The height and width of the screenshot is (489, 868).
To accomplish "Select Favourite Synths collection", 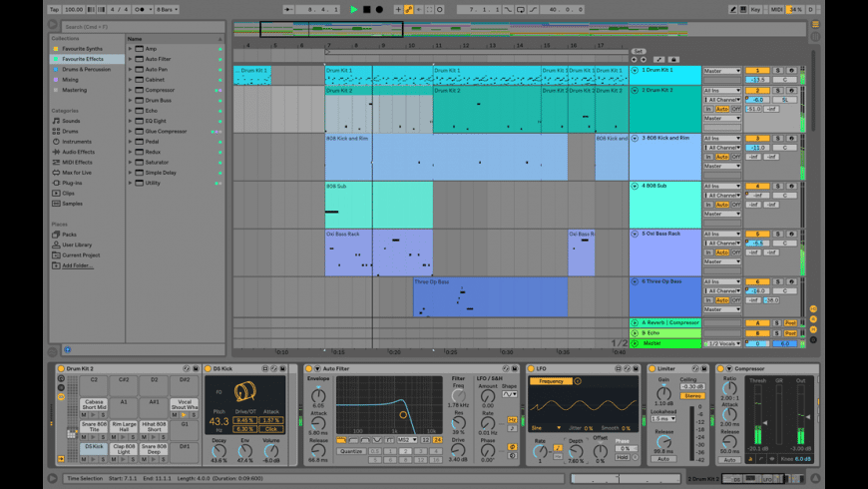I will [82, 49].
